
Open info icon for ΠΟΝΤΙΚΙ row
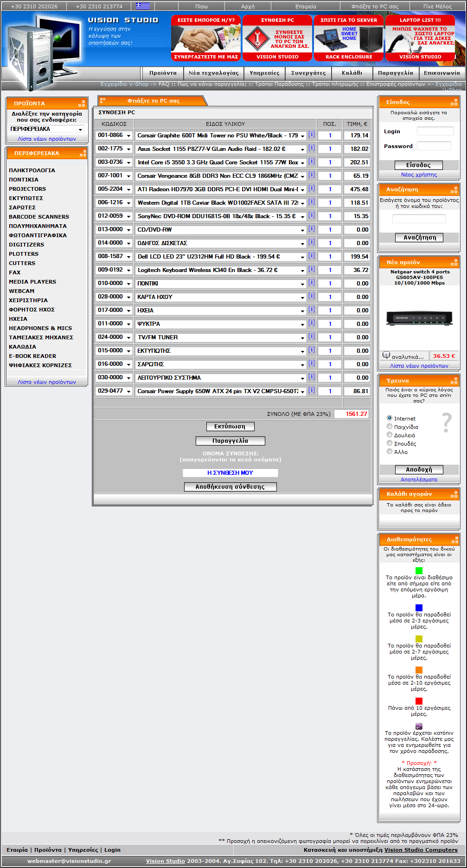click(311, 282)
